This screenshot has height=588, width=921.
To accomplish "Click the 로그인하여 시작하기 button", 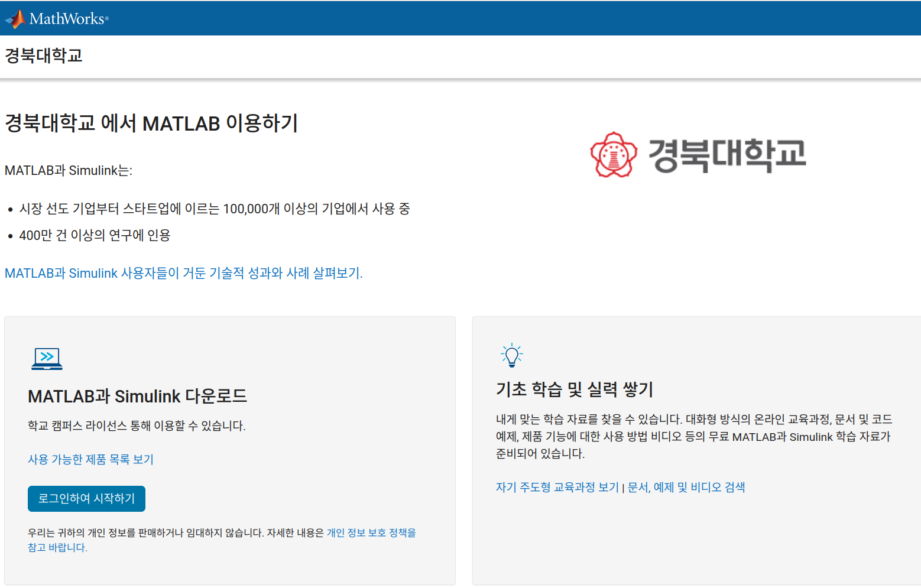I will click(x=86, y=499).
